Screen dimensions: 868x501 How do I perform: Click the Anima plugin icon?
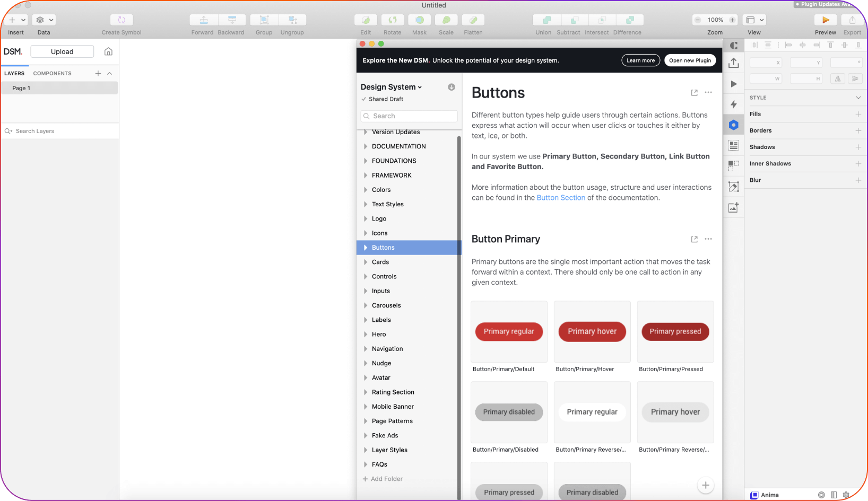pos(754,495)
